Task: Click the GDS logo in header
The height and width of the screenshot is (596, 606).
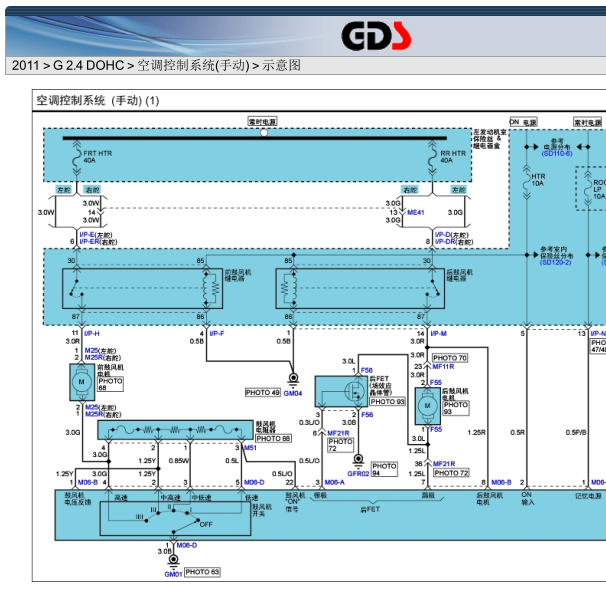Action: pyautogui.click(x=376, y=36)
